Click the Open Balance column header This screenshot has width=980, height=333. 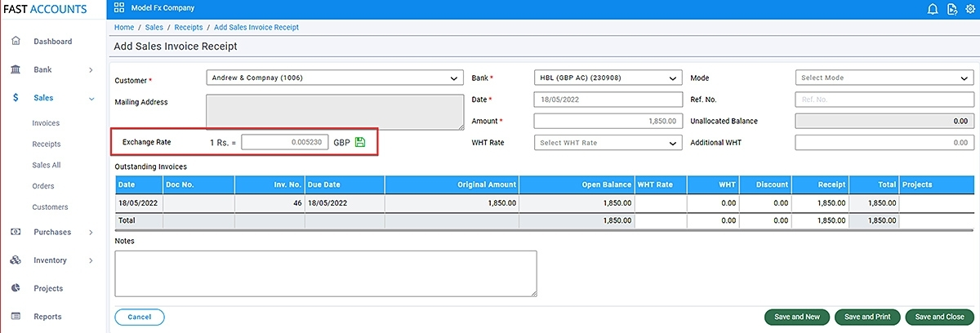[577, 184]
